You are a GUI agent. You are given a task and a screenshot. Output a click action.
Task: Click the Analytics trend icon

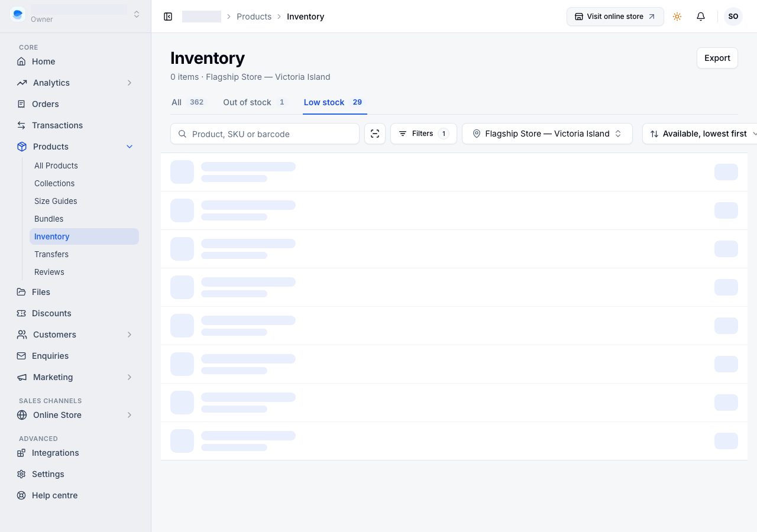tap(22, 83)
